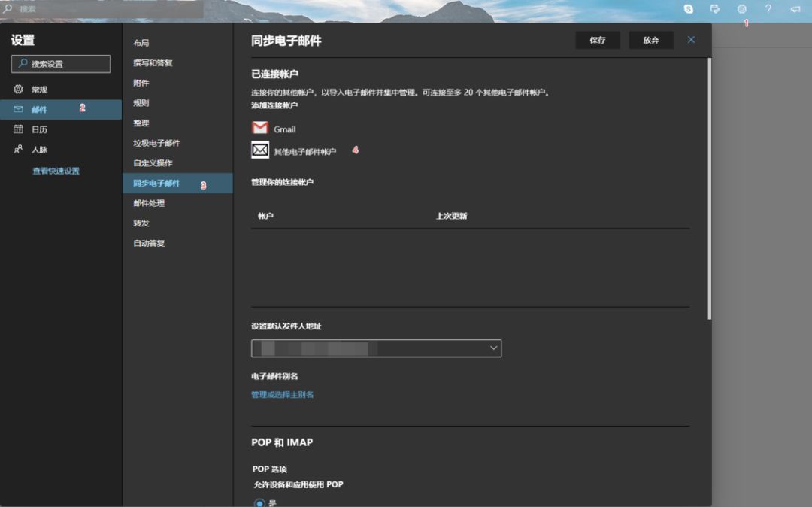Select the 邮件 settings category
This screenshot has width=812, height=507.
[61, 109]
